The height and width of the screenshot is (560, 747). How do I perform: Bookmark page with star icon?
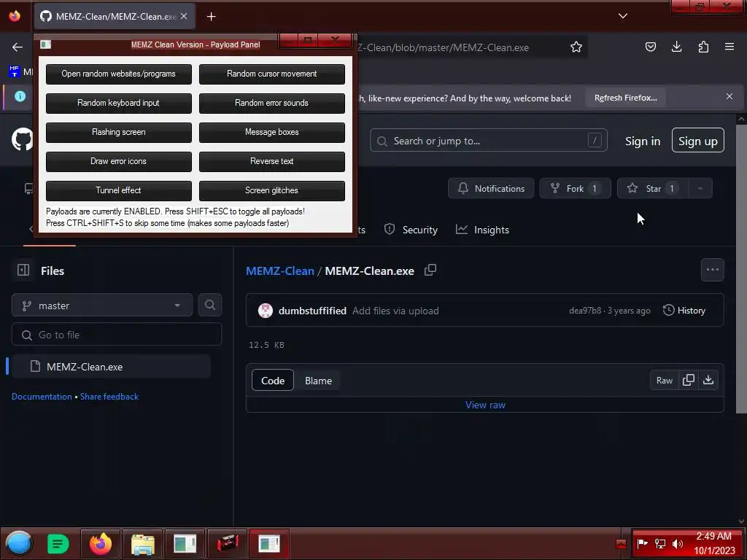(x=576, y=47)
